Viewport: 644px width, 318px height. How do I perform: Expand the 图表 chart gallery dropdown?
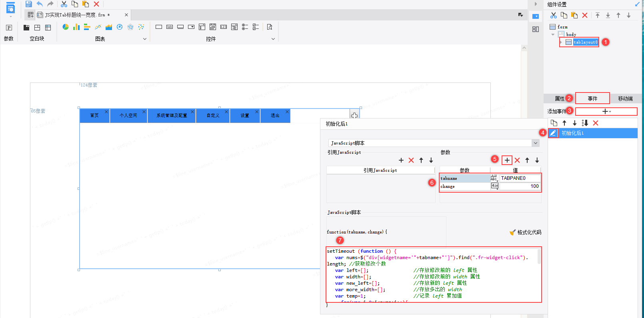[145, 39]
